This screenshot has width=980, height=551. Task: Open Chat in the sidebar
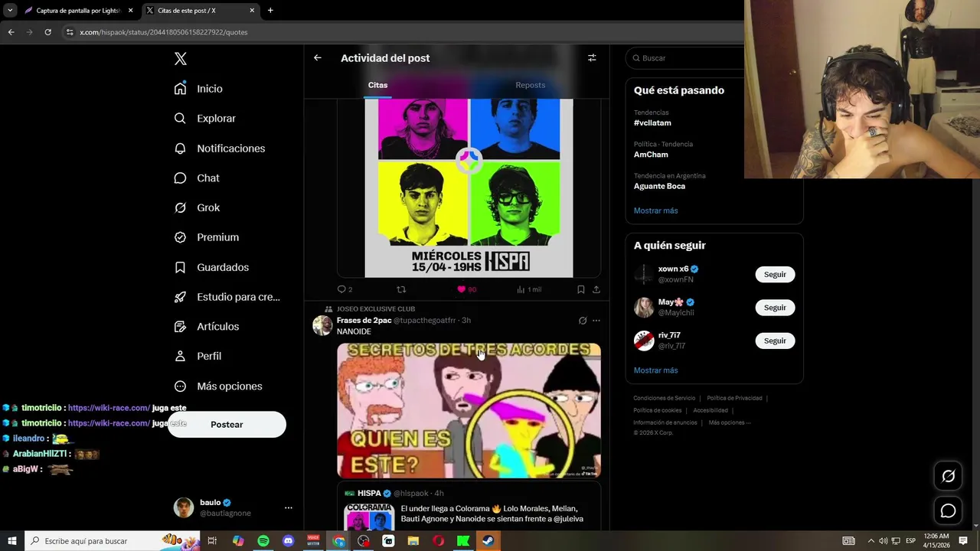coord(197,178)
